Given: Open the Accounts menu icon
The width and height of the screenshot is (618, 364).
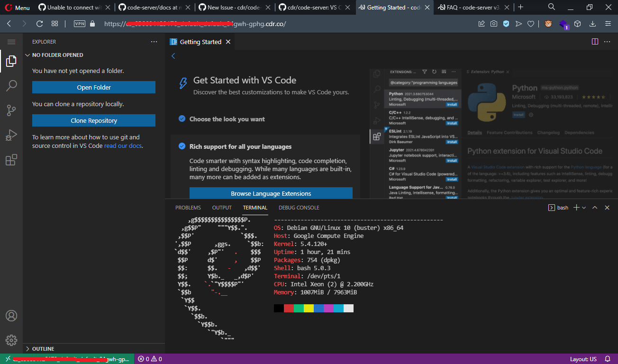Looking at the screenshot, I should (11, 316).
